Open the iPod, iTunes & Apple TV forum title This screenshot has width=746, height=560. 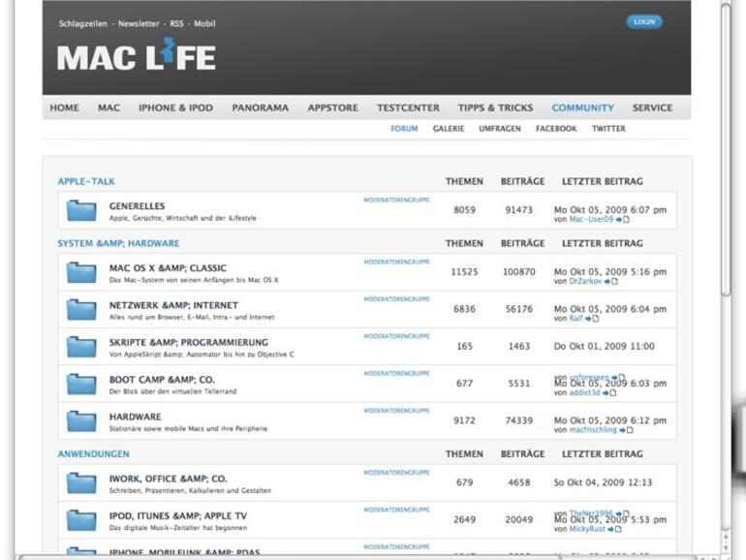(x=178, y=515)
